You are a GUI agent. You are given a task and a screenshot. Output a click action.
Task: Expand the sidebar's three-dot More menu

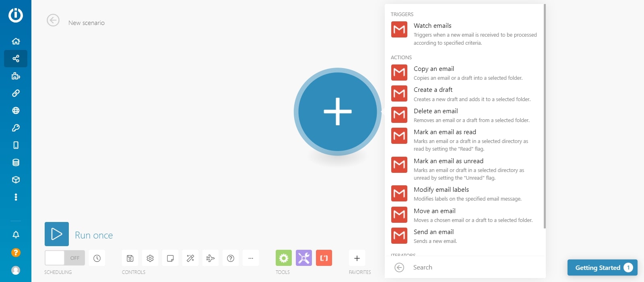pyautogui.click(x=16, y=197)
